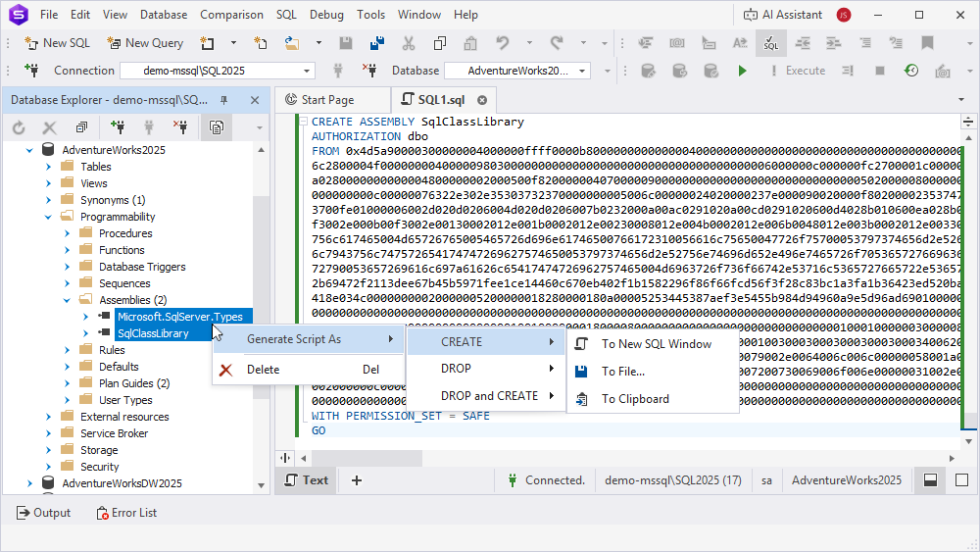This screenshot has height=552, width=980.
Task: Click the Save All double-disk icon
Action: (377, 43)
